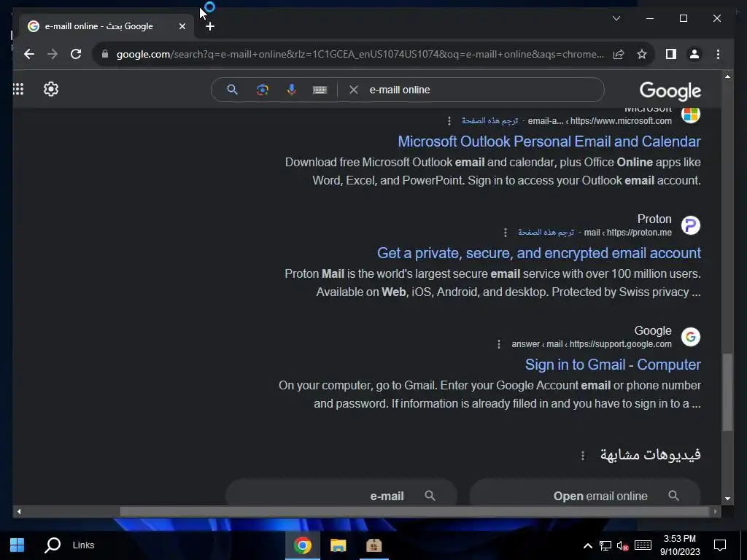Click the Google favicon beside Gmail result
This screenshot has width=747, height=560.
pyautogui.click(x=691, y=337)
